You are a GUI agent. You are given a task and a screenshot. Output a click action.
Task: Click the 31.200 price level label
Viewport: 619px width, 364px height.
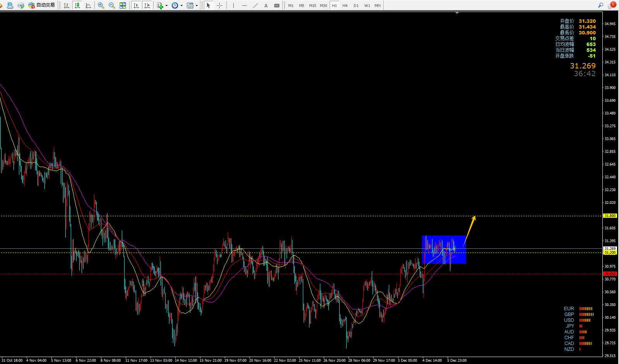610,253
